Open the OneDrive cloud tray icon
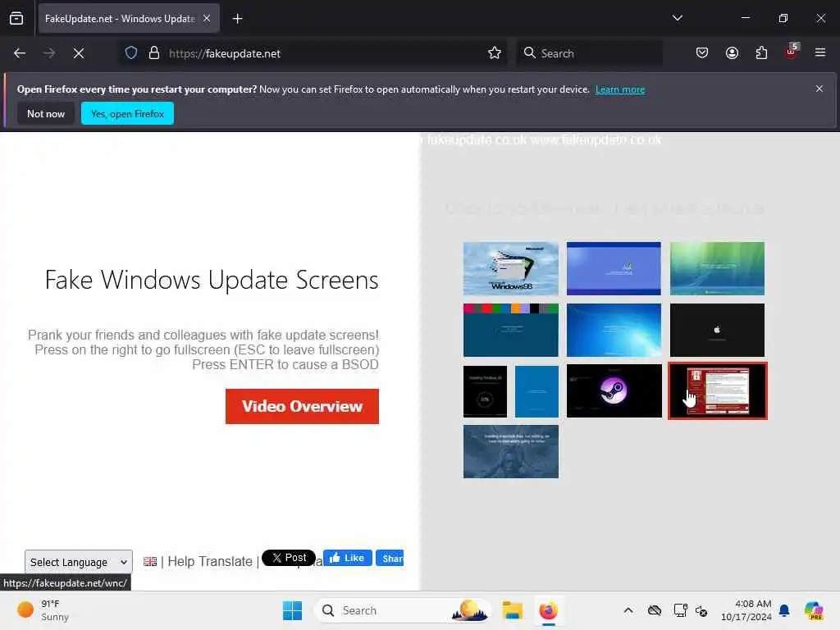The image size is (840, 630). (654, 610)
